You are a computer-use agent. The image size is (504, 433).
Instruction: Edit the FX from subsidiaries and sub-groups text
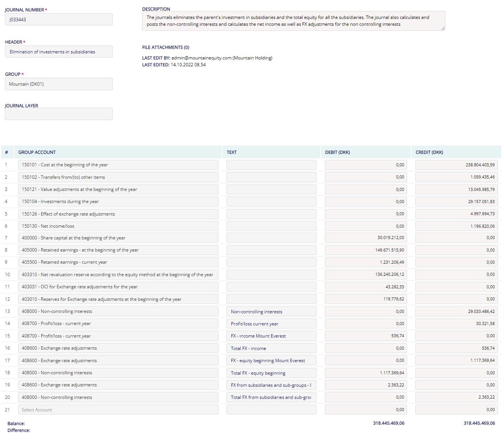coord(272,385)
